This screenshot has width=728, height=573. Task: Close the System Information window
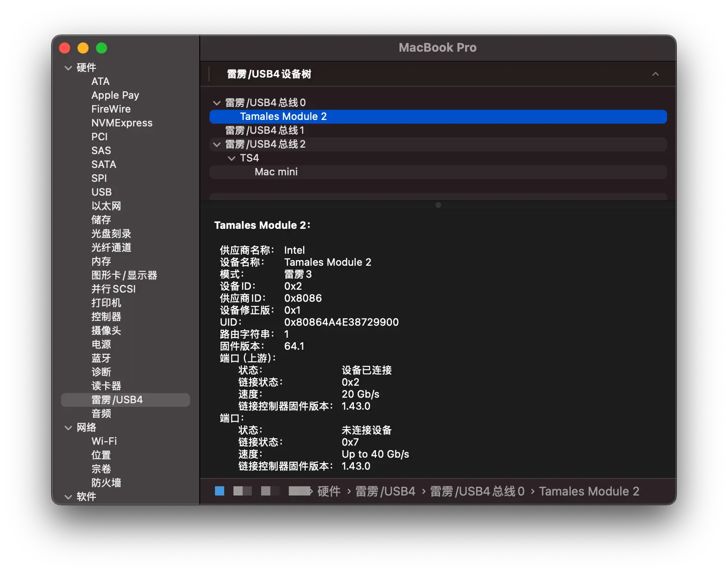coord(65,48)
